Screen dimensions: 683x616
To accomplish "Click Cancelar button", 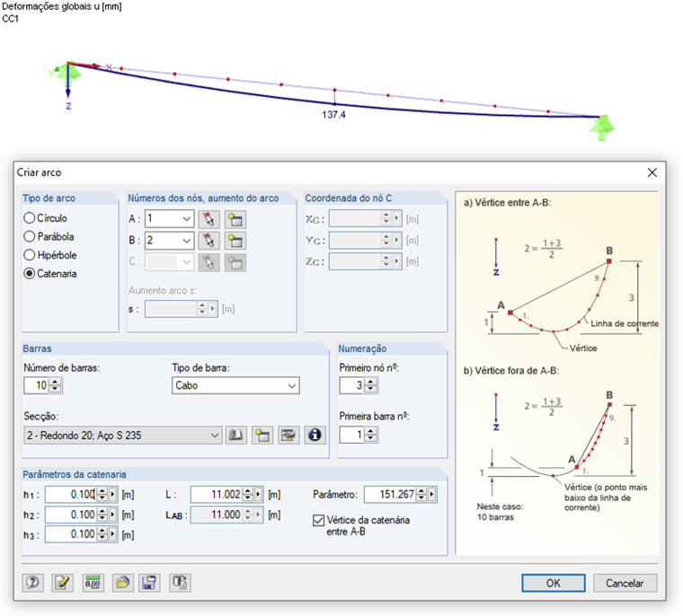I will (625, 583).
